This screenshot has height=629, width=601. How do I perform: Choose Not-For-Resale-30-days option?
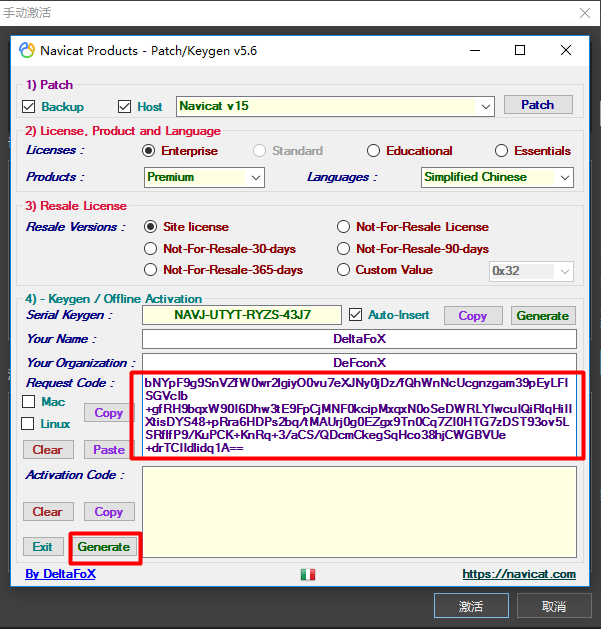click(x=150, y=249)
